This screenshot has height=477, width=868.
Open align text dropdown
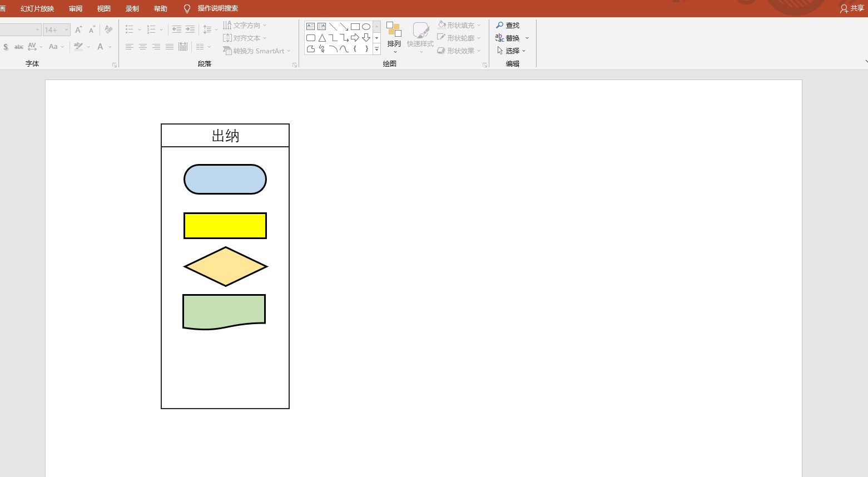(x=245, y=38)
